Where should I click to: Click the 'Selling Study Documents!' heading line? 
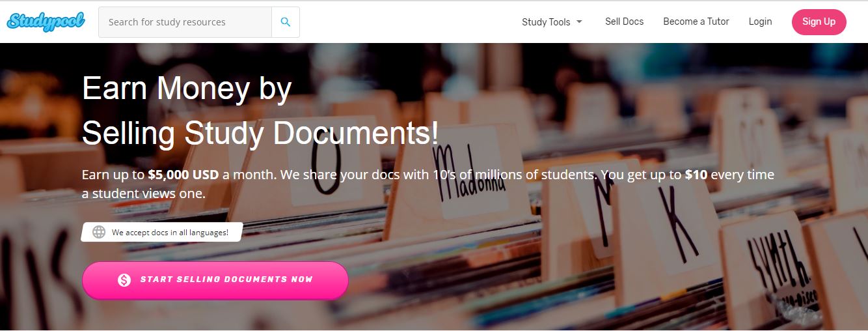(260, 133)
